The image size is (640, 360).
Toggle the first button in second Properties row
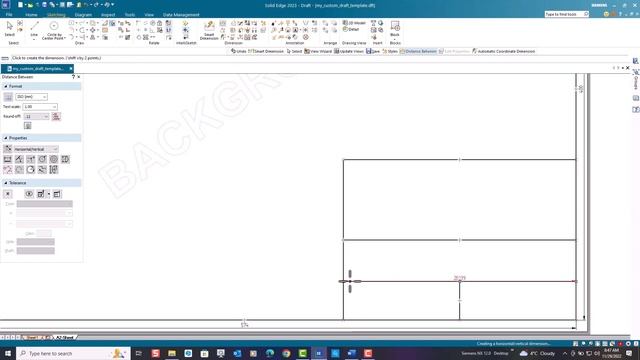8,170
